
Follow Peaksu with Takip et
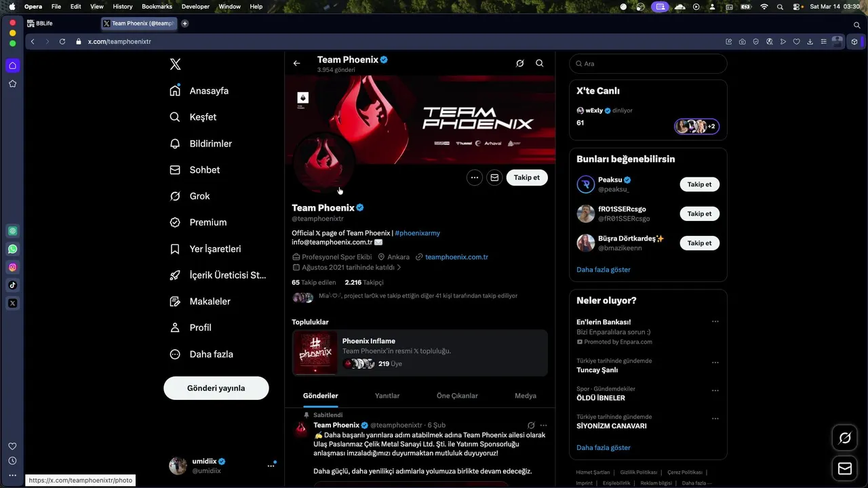[x=699, y=184]
